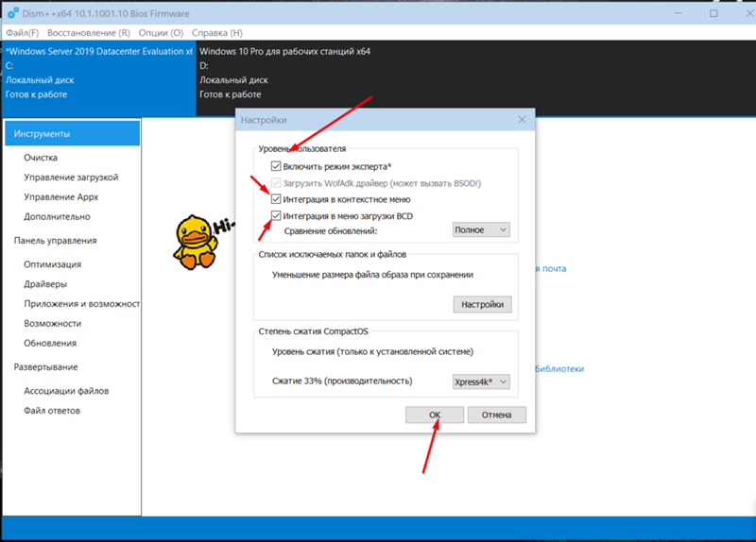Open Файл ответов in sidebar
This screenshot has height=542, width=756.
(x=52, y=411)
